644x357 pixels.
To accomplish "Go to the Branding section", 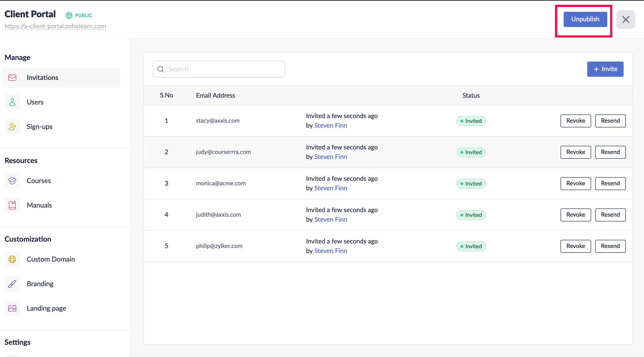I will [x=40, y=284].
